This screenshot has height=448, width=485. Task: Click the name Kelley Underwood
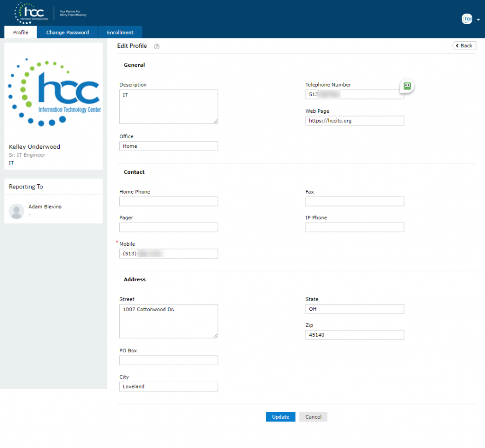(34, 146)
